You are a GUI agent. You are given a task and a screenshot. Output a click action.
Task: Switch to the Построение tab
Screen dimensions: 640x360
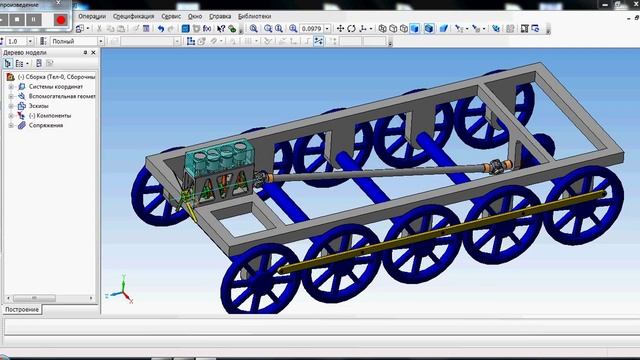click(22, 309)
